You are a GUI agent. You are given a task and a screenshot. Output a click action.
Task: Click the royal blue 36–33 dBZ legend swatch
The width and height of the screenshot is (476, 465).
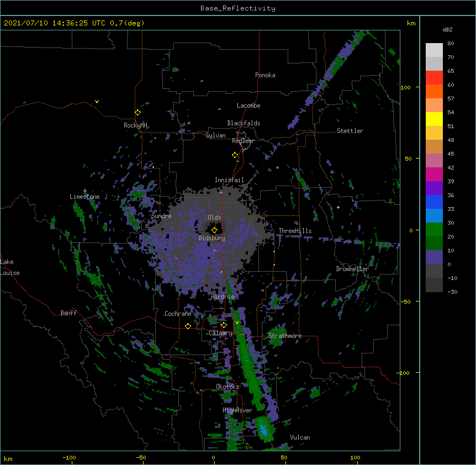click(434, 202)
